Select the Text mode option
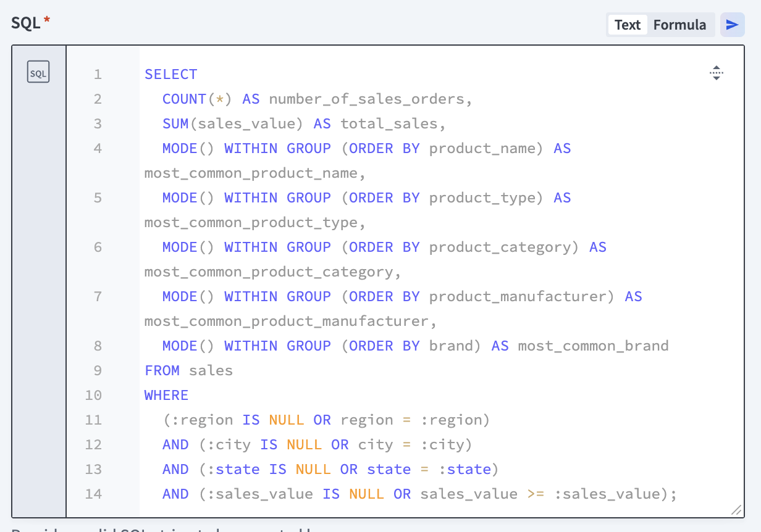Image resolution: width=761 pixels, height=532 pixels. (627, 25)
